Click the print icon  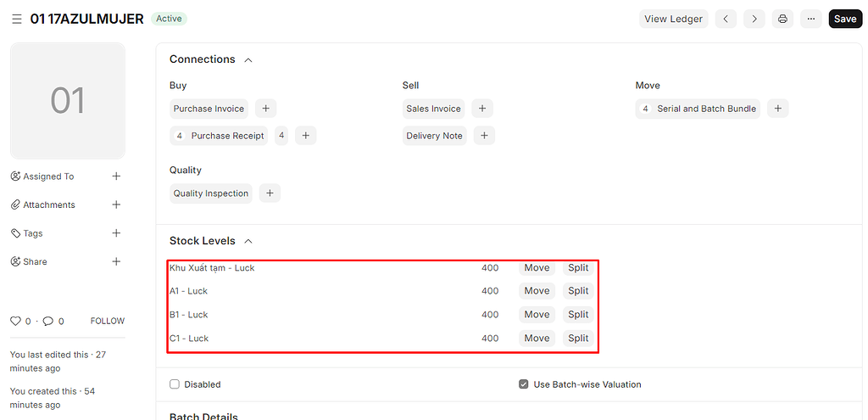pos(782,19)
